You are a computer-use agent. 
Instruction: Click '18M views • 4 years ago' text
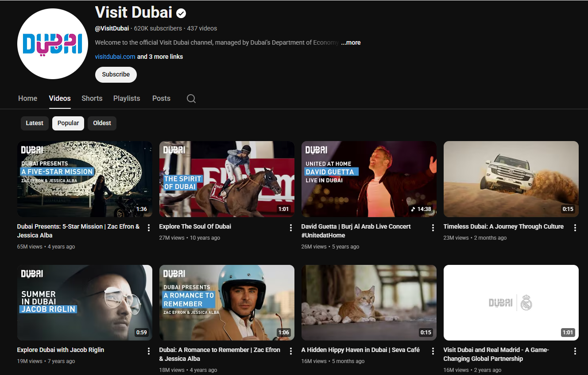(188, 370)
